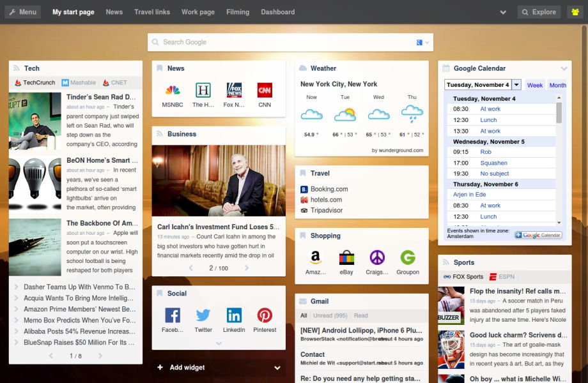Click the Shopping widget bookmark icon
Screen dimensions: 588x383
(x=302, y=236)
